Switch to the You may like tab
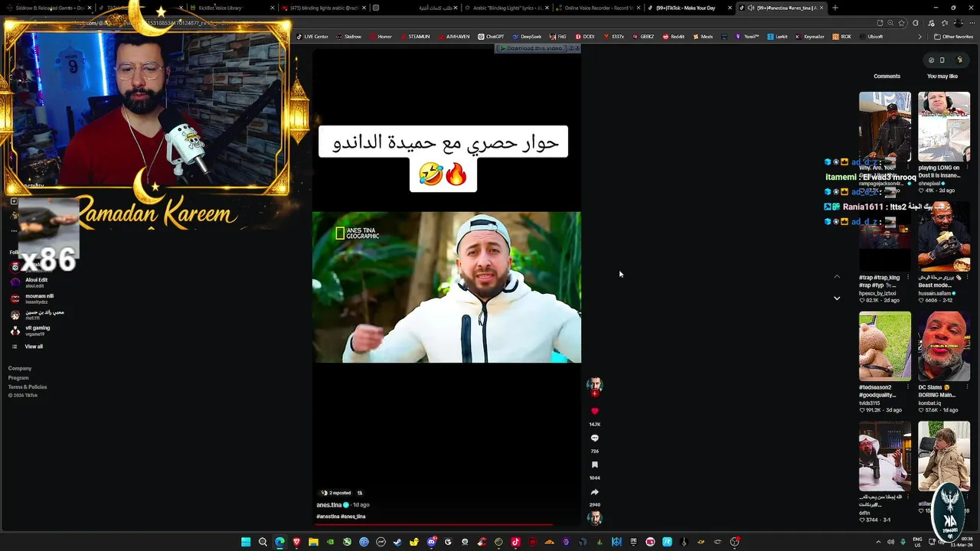 [942, 76]
